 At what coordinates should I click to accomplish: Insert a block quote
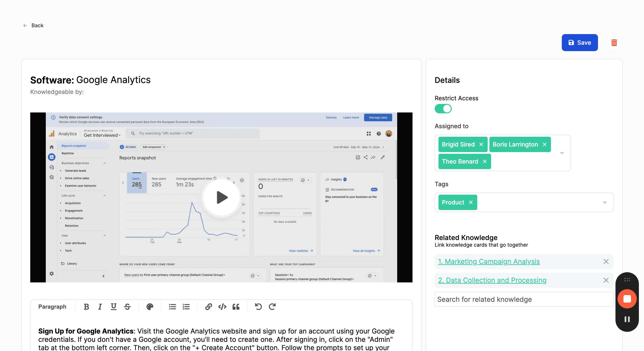[236, 307]
